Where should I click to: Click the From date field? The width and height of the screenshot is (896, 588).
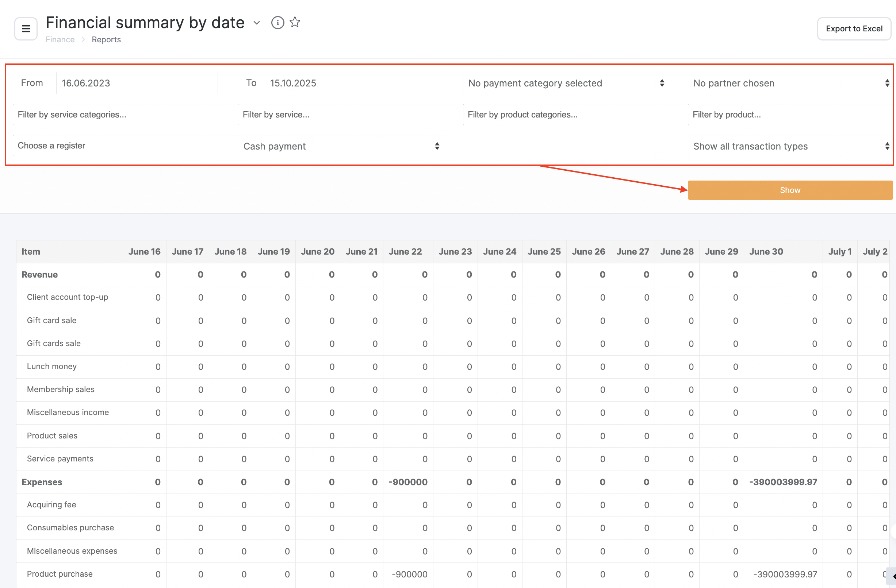[x=136, y=83]
